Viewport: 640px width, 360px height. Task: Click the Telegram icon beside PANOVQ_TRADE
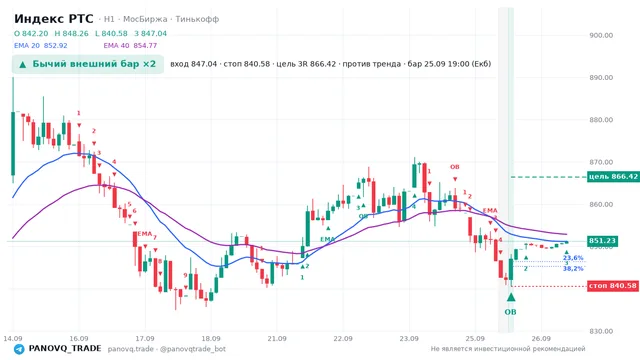(x=19, y=349)
